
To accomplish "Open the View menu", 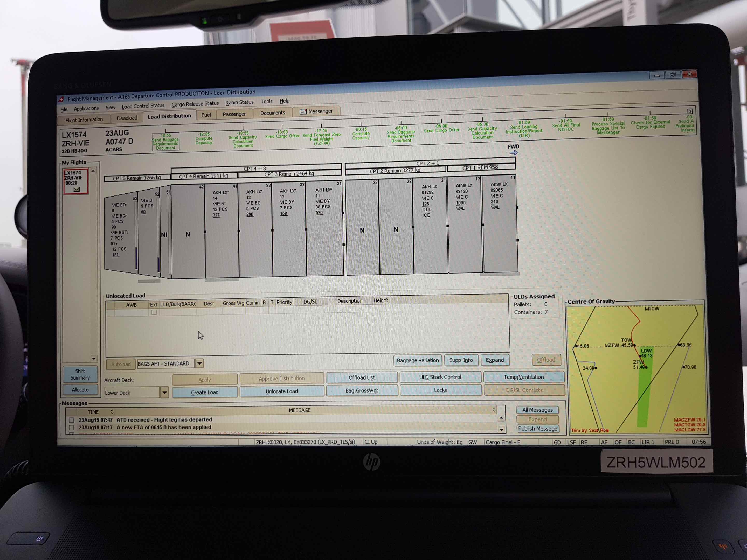I will [x=110, y=107].
